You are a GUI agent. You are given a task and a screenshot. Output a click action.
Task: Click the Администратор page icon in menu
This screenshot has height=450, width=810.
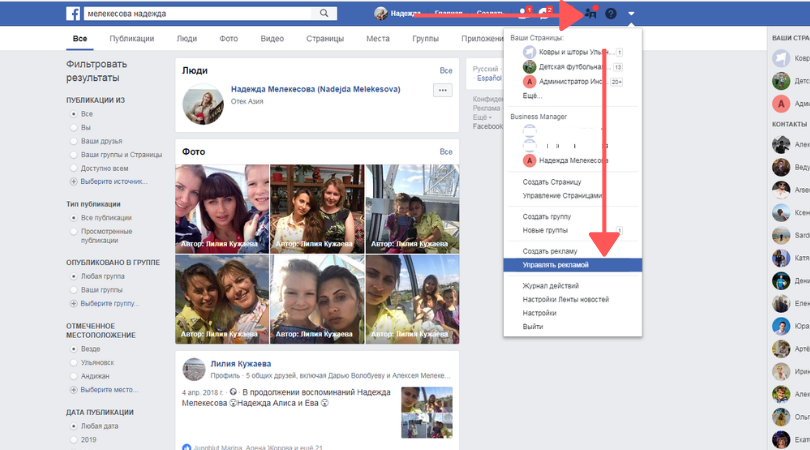click(x=529, y=82)
